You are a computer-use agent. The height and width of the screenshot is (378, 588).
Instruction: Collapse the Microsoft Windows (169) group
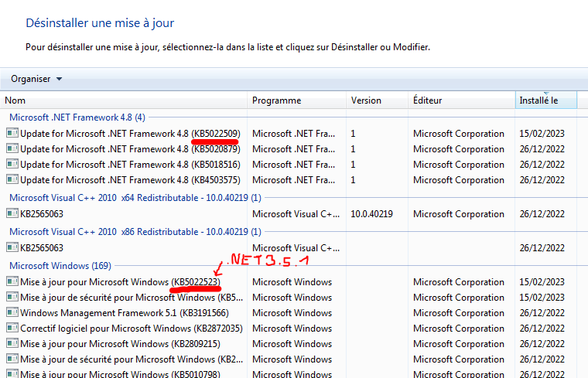(x=60, y=266)
